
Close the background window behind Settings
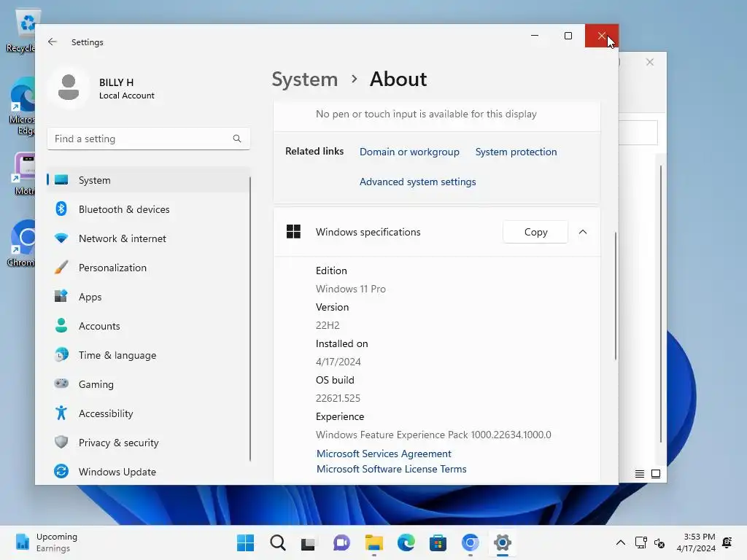tap(650, 63)
